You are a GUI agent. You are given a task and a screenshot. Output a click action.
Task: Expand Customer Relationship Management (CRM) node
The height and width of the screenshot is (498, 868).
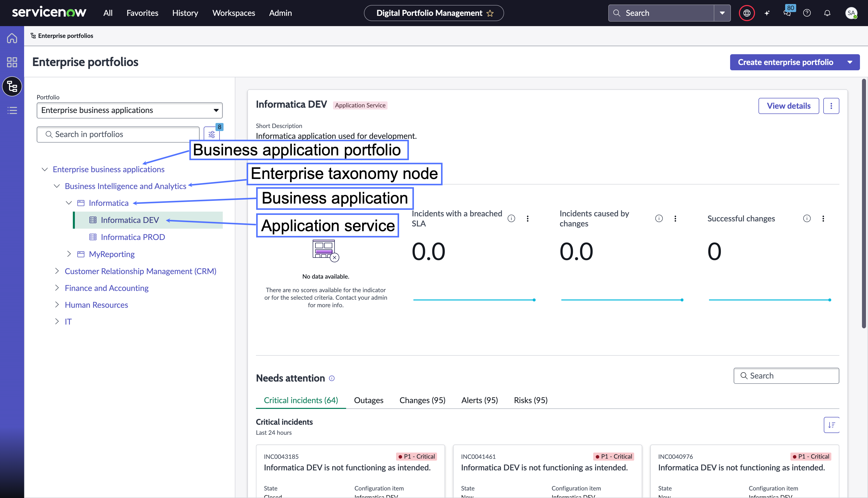pos(57,271)
